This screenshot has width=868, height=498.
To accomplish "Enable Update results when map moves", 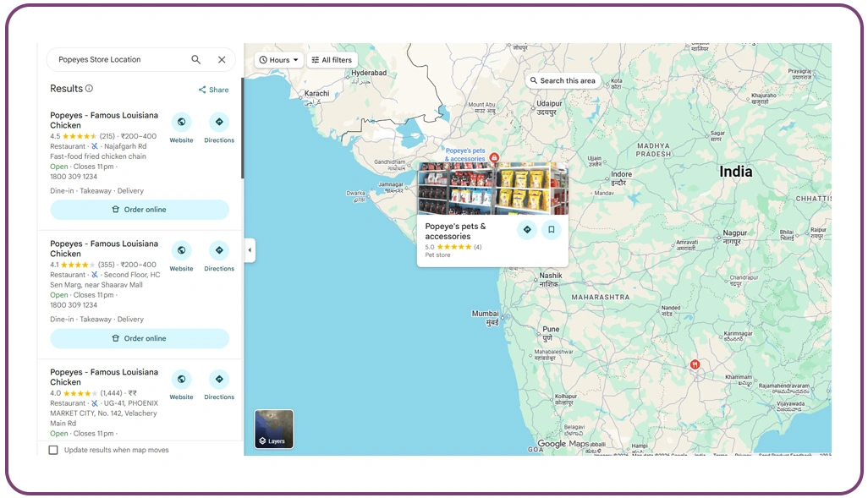I will (53, 450).
